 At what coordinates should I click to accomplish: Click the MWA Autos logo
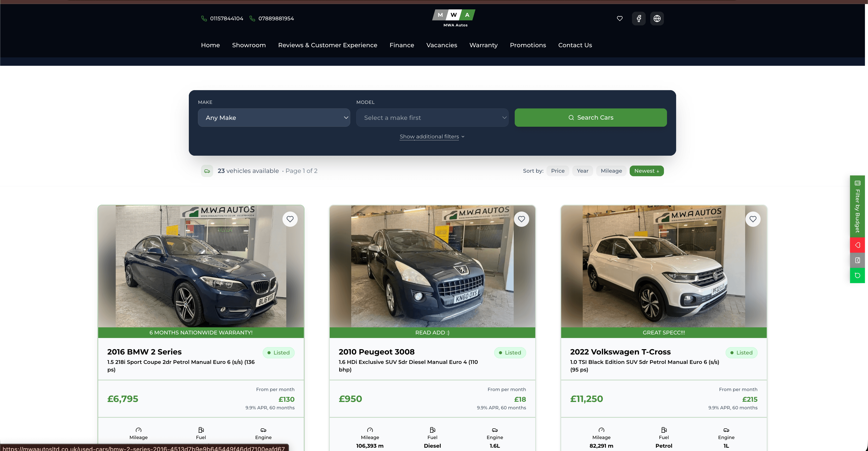[454, 18]
